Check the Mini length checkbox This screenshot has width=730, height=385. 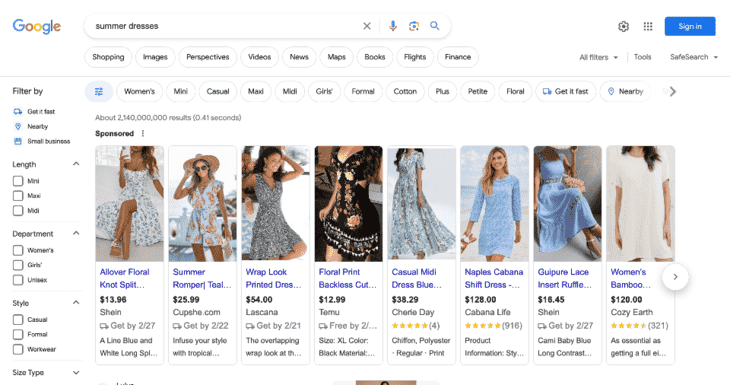pyautogui.click(x=18, y=181)
